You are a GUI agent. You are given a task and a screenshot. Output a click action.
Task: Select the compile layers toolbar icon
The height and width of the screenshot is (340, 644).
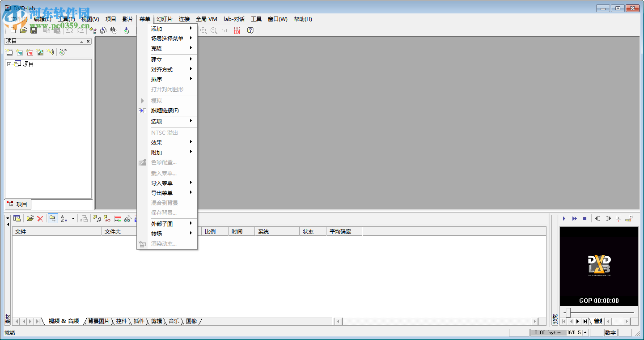pyautogui.click(x=103, y=30)
